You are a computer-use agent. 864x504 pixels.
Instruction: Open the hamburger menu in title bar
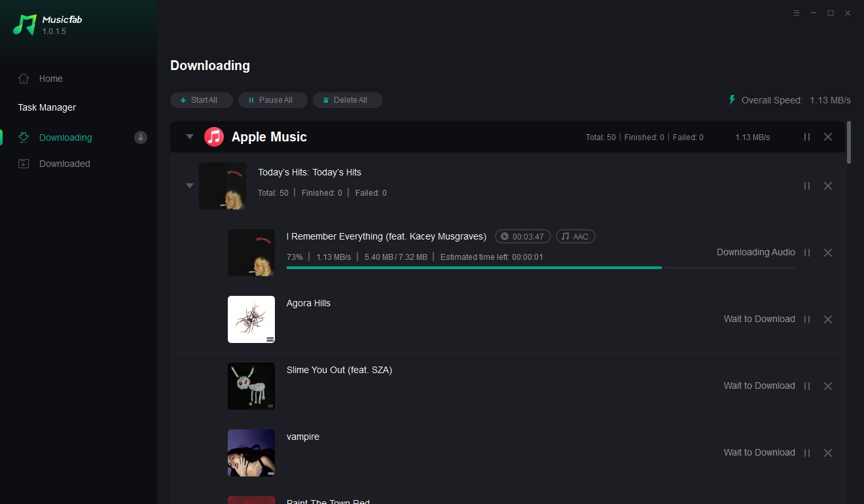(797, 13)
